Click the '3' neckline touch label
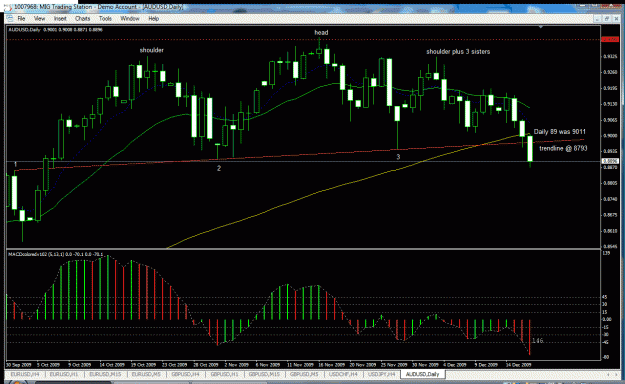 (x=398, y=157)
